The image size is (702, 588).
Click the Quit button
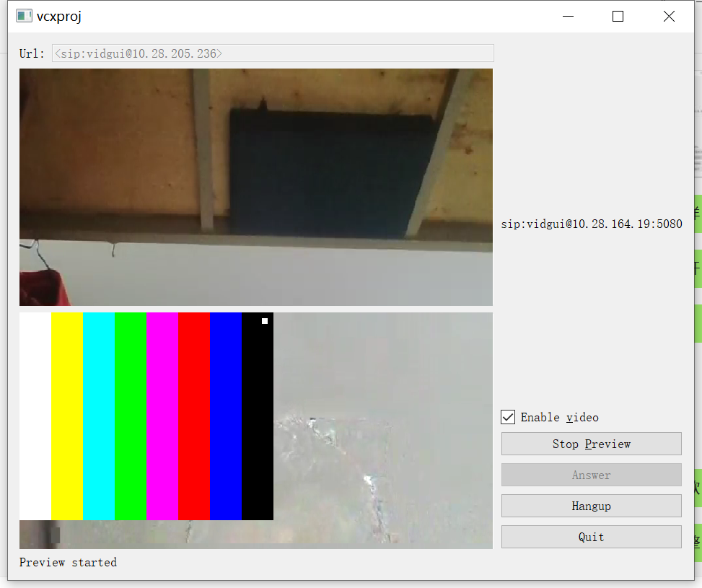[x=590, y=537]
